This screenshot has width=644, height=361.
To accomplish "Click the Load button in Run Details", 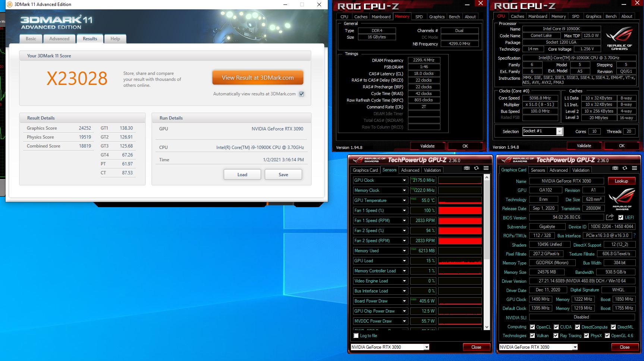I will click(x=242, y=175).
